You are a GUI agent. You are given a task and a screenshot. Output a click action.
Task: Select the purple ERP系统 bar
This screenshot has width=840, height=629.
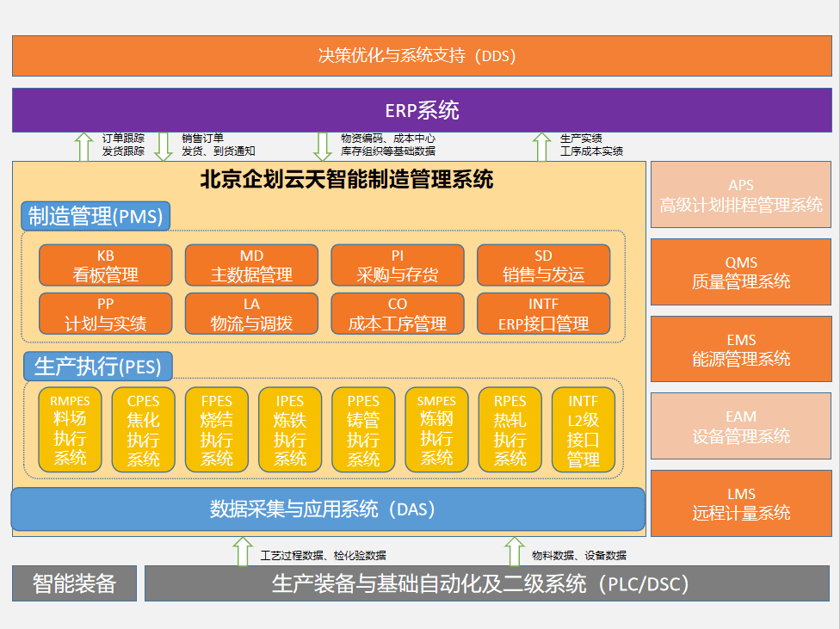click(x=422, y=110)
